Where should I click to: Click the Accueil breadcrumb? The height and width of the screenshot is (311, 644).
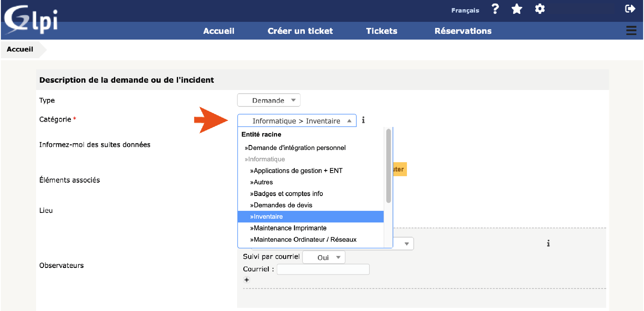coord(20,49)
